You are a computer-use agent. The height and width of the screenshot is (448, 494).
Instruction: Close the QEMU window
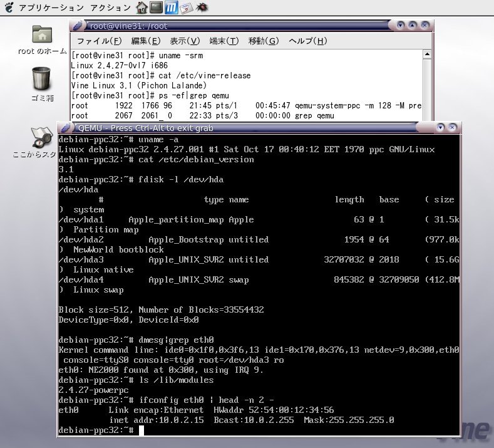453,127
